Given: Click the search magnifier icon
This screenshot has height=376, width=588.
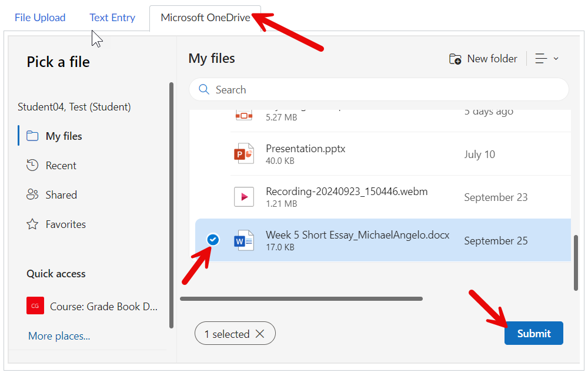Looking at the screenshot, I should (x=204, y=89).
